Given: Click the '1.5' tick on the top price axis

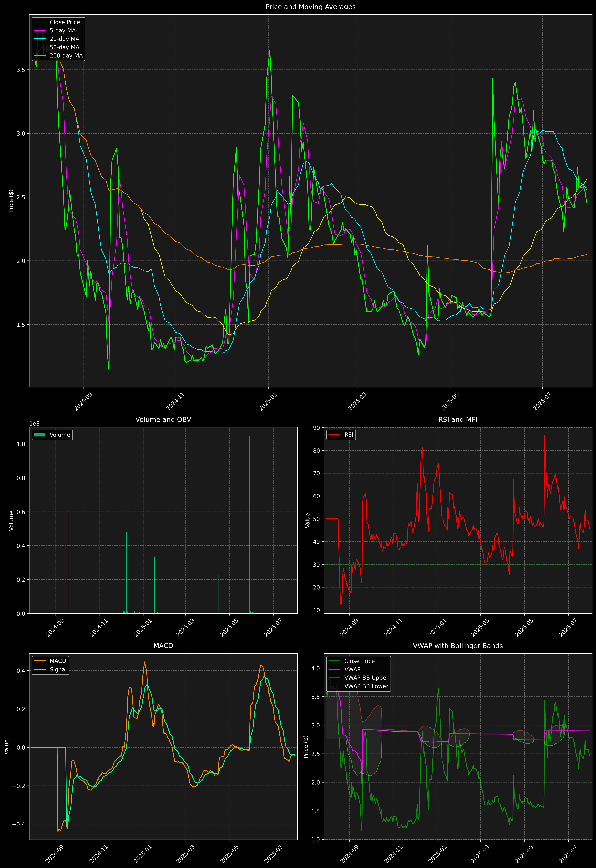Looking at the screenshot, I should pyautogui.click(x=21, y=325).
